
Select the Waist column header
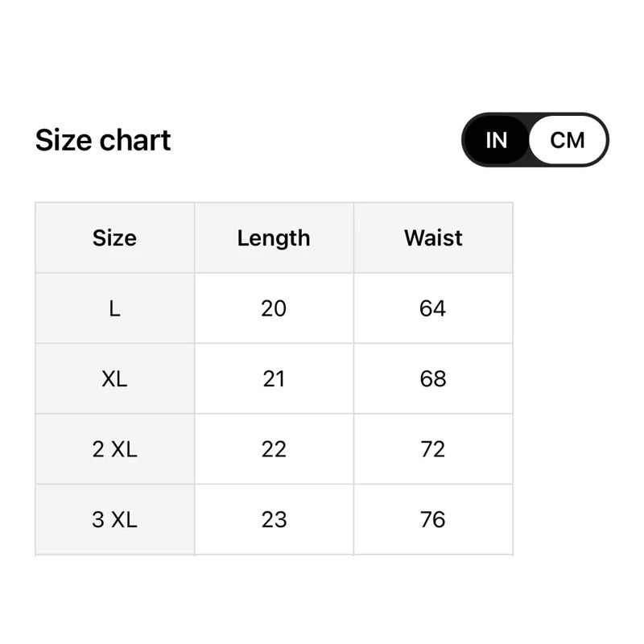tap(433, 238)
